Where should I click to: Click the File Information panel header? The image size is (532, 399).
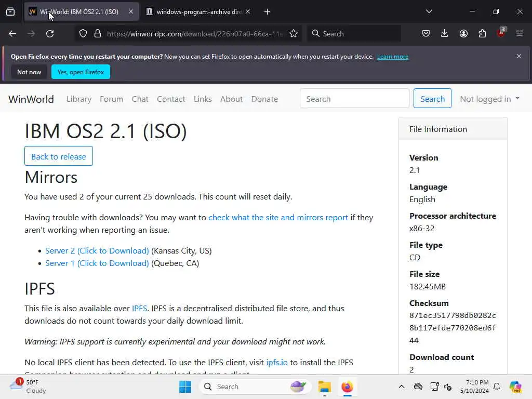[453, 129]
